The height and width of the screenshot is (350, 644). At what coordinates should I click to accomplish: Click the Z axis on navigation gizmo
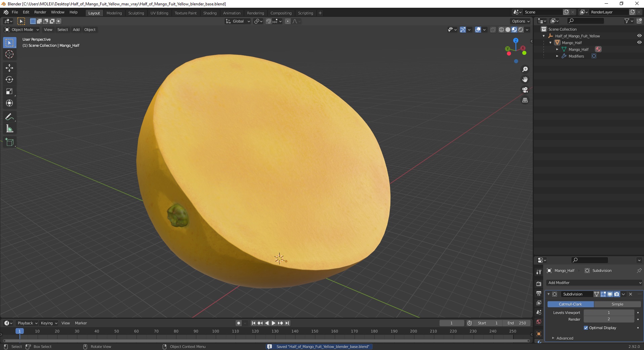(516, 40)
